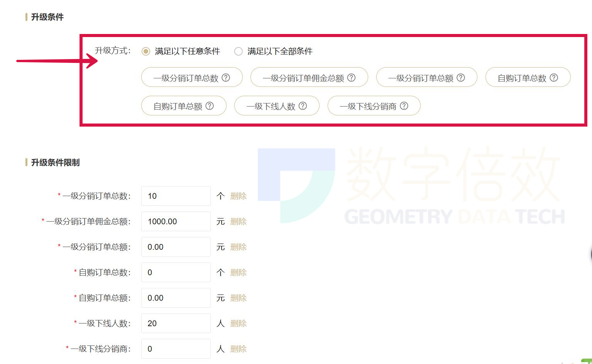Click the input showing 10 for 一级分销订单总数
This screenshot has width=592, height=364.
176,196
